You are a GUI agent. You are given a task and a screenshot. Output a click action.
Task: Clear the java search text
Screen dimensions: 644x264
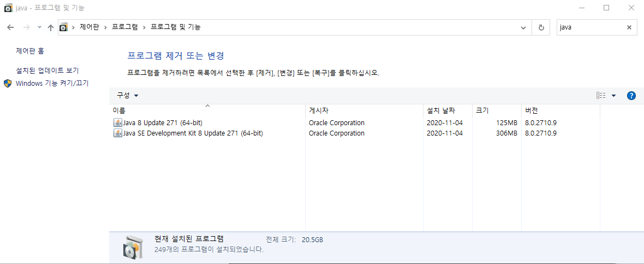(x=629, y=27)
